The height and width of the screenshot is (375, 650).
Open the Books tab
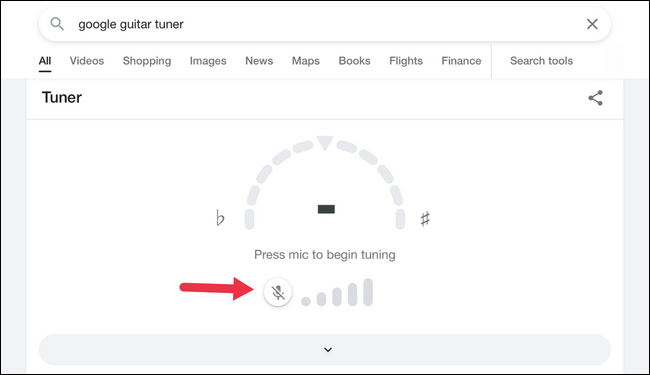pyautogui.click(x=354, y=61)
